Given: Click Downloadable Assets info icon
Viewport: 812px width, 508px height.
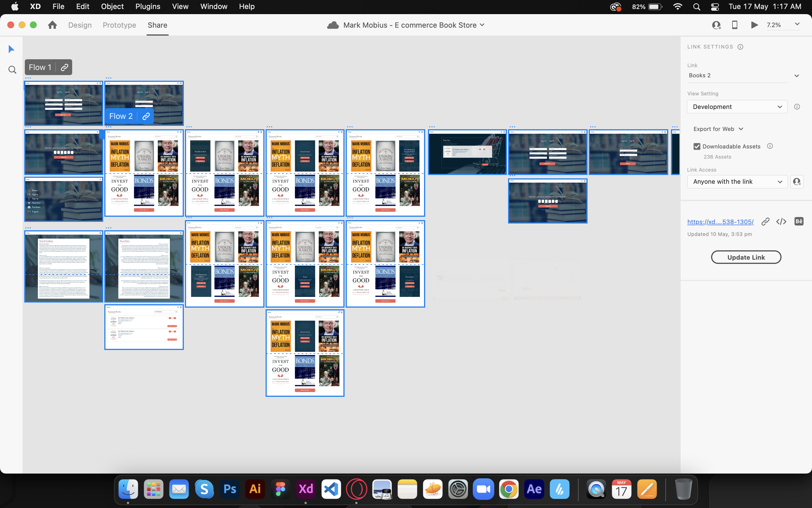Looking at the screenshot, I should 770,146.
